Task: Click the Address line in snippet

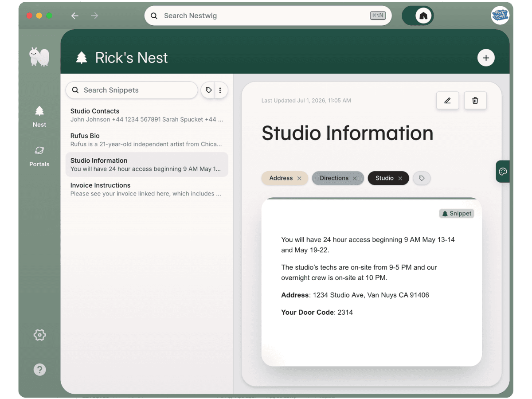Action: pos(355,295)
